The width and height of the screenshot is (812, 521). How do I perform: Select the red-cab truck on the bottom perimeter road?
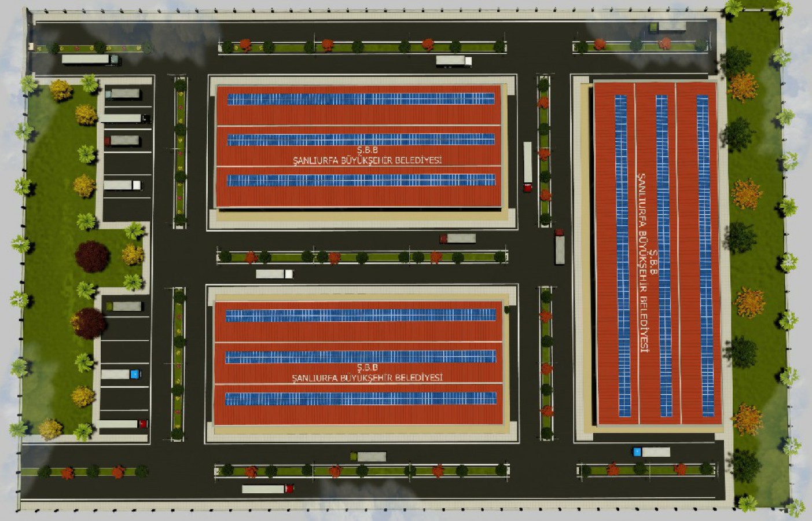[267, 489]
